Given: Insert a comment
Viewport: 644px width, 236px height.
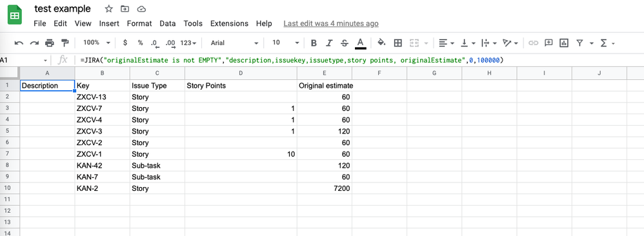Looking at the screenshot, I should (548, 43).
